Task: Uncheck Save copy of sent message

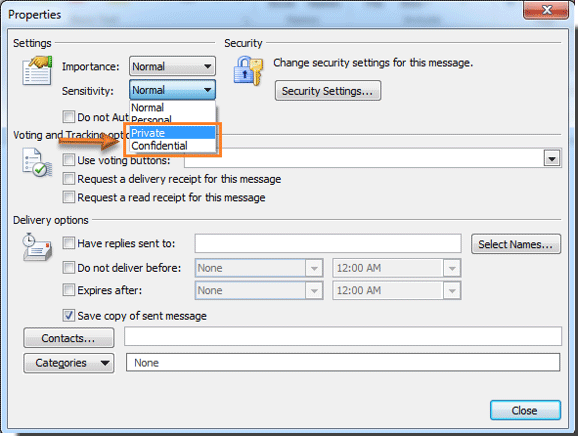Action: (69, 315)
